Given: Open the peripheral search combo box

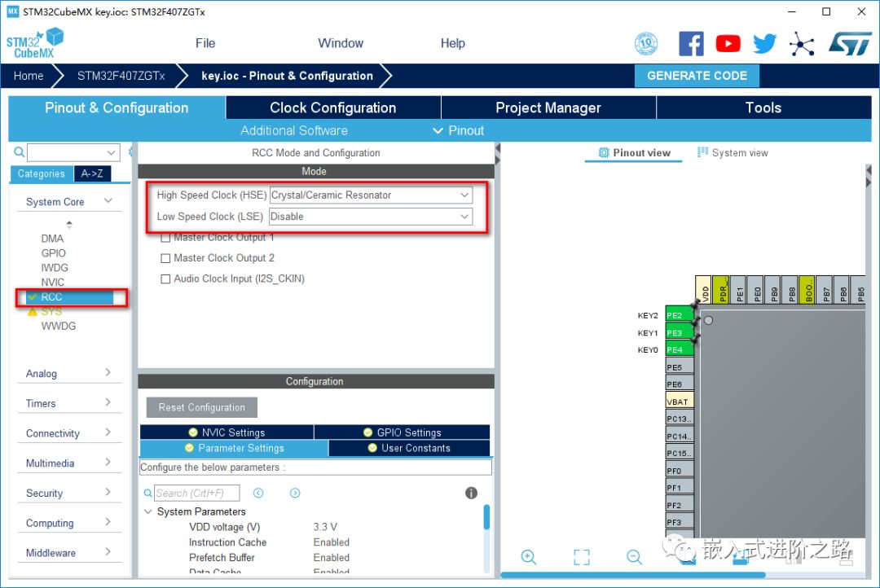Looking at the screenshot, I should coord(73,152).
